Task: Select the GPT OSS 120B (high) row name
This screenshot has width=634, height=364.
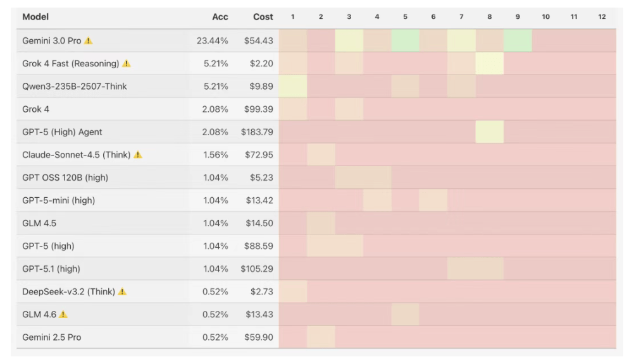Action: point(65,178)
